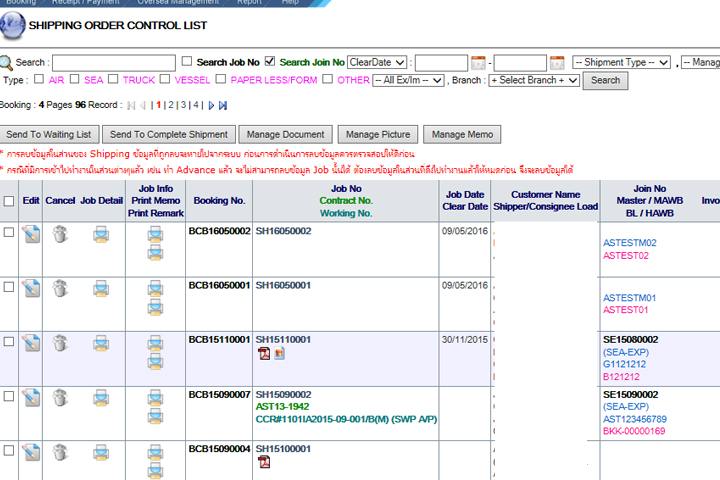Open job detail printer for BCB15110001
720x480 pixels.
click(101, 344)
